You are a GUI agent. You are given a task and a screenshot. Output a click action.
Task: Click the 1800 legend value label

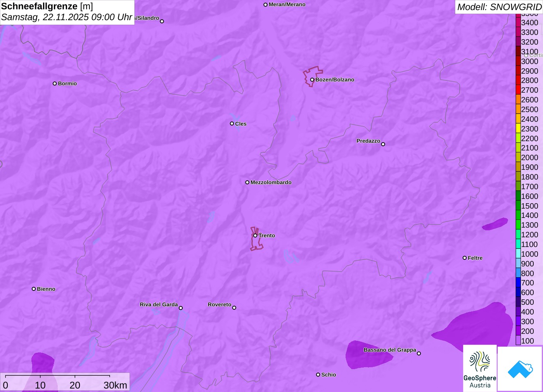coord(530,177)
